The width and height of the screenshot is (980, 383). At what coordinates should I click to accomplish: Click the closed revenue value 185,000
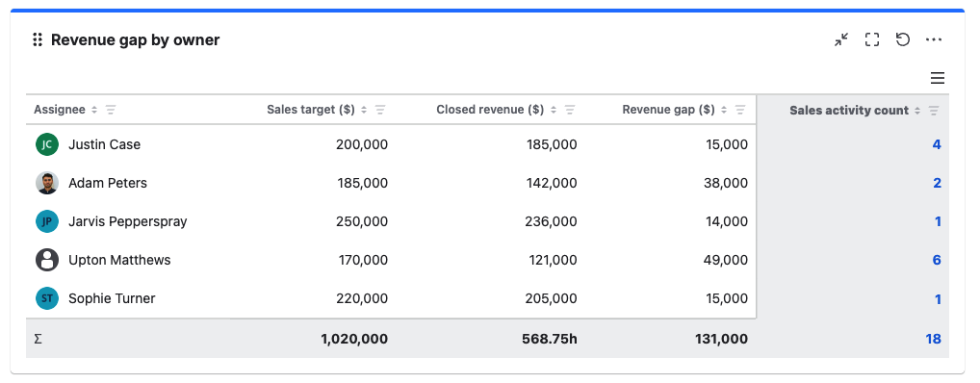[552, 144]
